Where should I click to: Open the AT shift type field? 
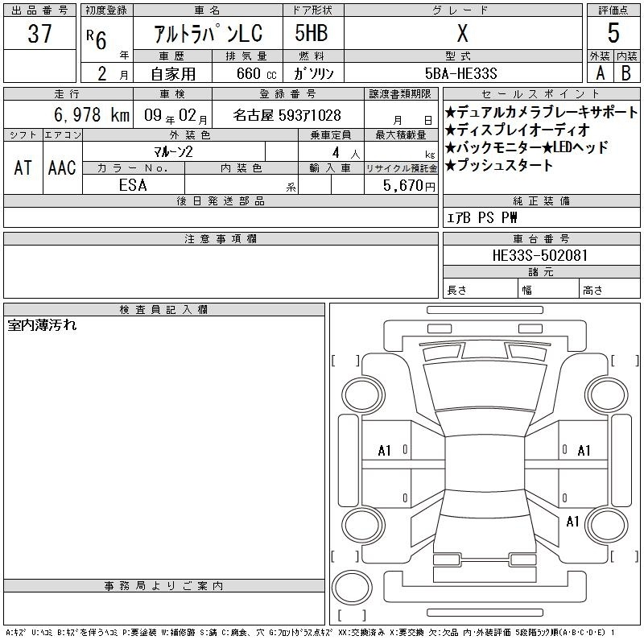(x=23, y=167)
